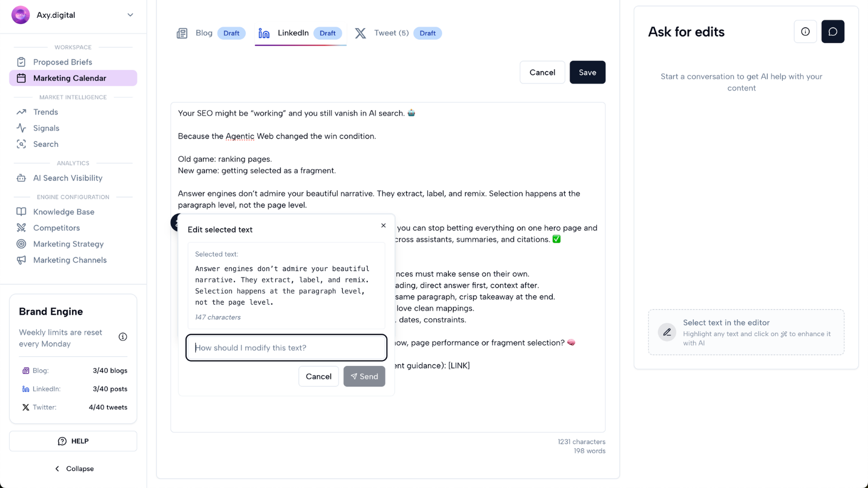
Task: Click the Blog usage icon in Brand Engine
Action: pyautogui.click(x=25, y=371)
